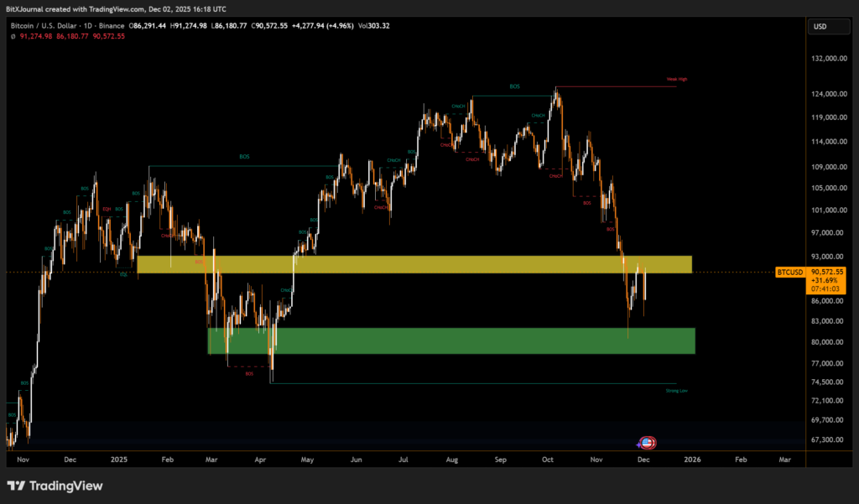Image resolution: width=859 pixels, height=504 pixels.
Task: Click the Weak High label
Action: (x=677, y=80)
